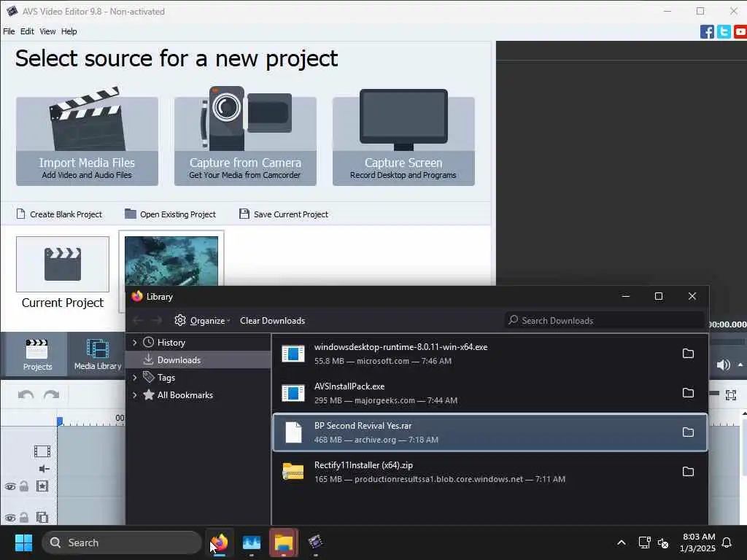The height and width of the screenshot is (560, 747).
Task: Click the Library back arrow
Action: 138,321
